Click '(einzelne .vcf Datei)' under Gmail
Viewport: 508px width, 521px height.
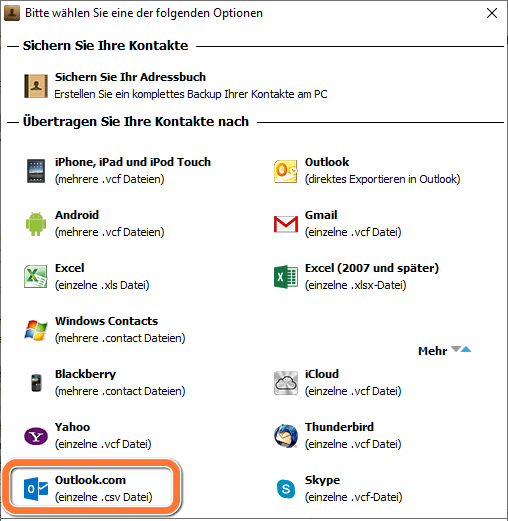tap(353, 232)
